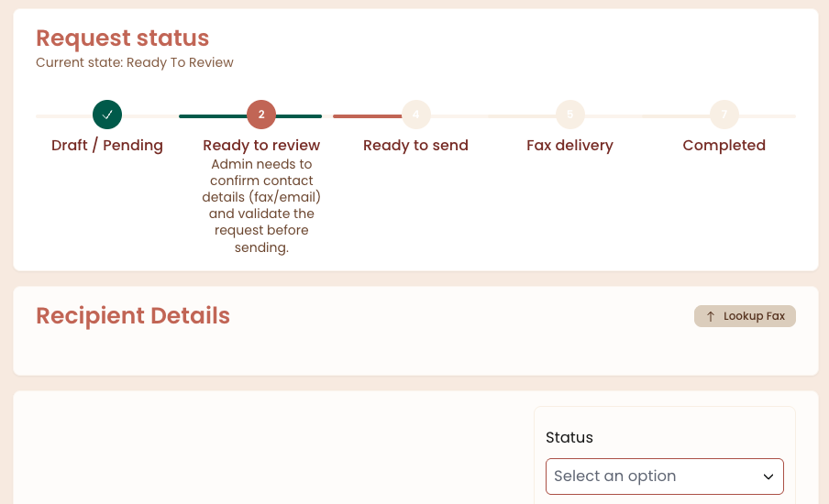Viewport: 829px width, 504px height.
Task: Click the red progress segment before step 4
Action: (367, 116)
